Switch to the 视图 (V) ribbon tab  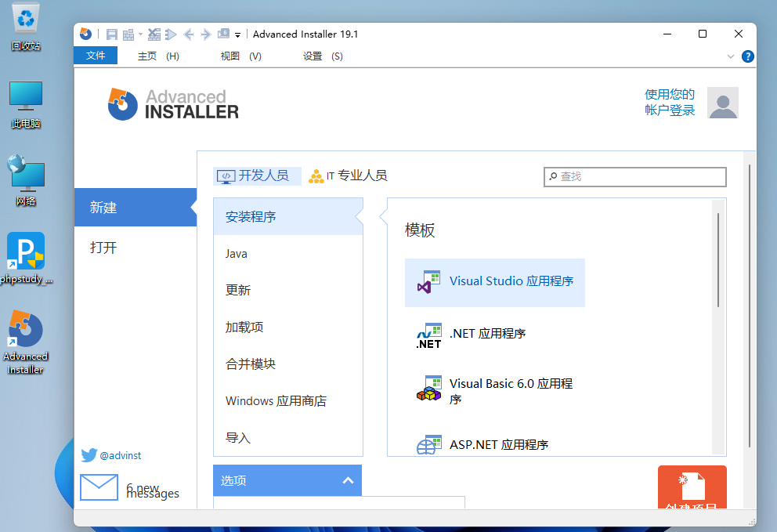[240, 56]
